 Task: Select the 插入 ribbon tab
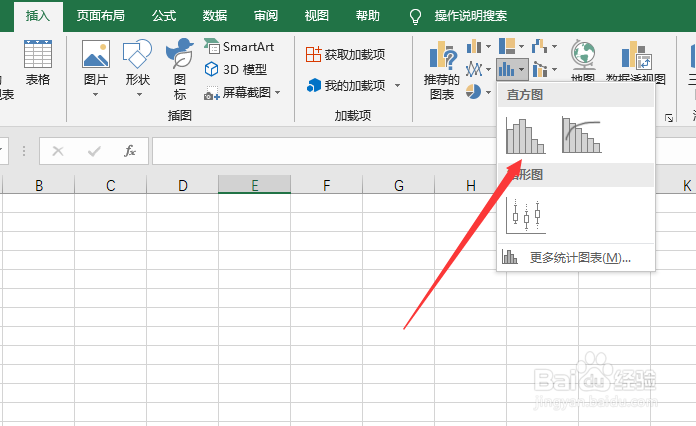point(38,16)
